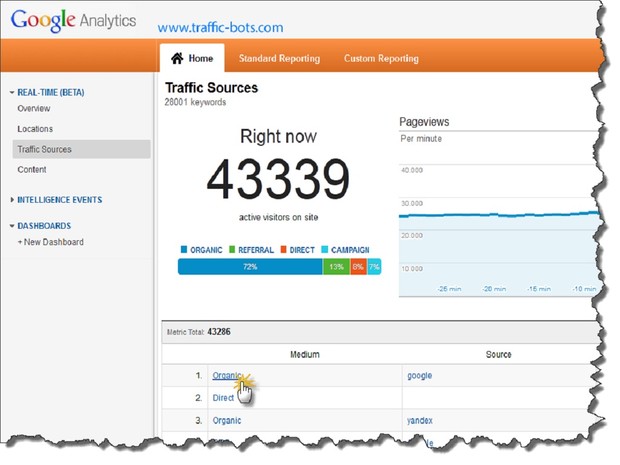Click the DIRECT legend label
The height and width of the screenshot is (465, 620).
(302, 250)
